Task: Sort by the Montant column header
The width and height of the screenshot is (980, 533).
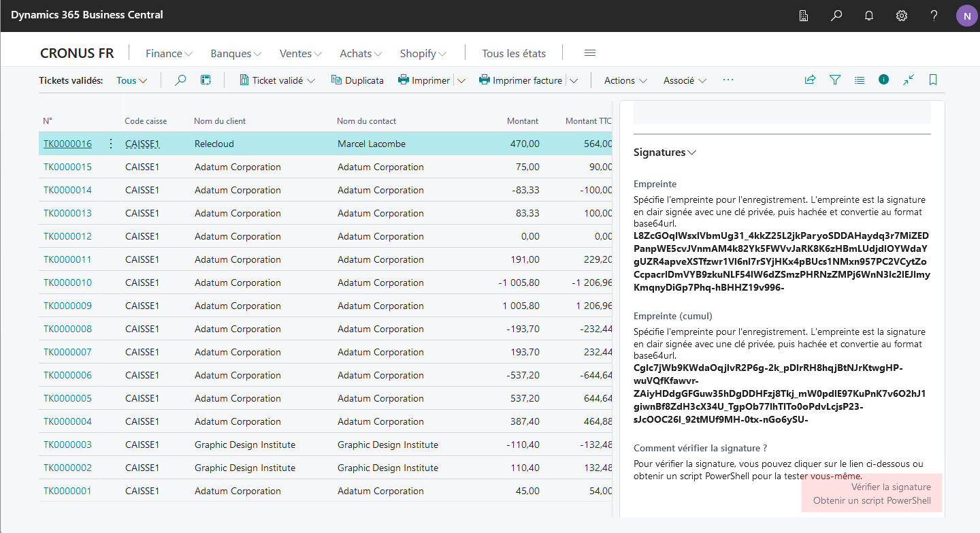Action: click(523, 120)
